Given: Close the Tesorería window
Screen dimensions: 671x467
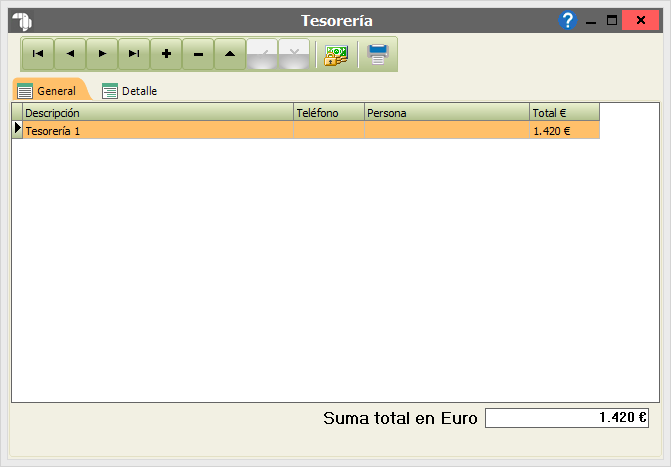Looking at the screenshot, I should tap(640, 20).
